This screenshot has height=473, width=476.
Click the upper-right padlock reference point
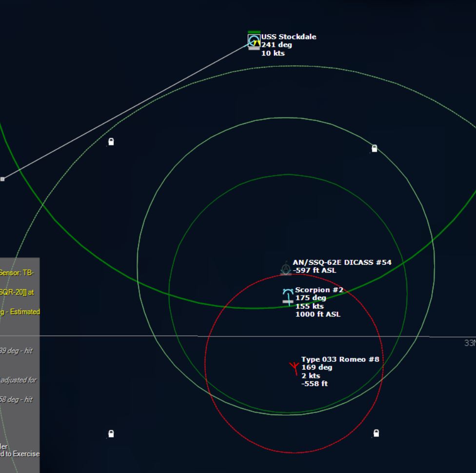(374, 148)
